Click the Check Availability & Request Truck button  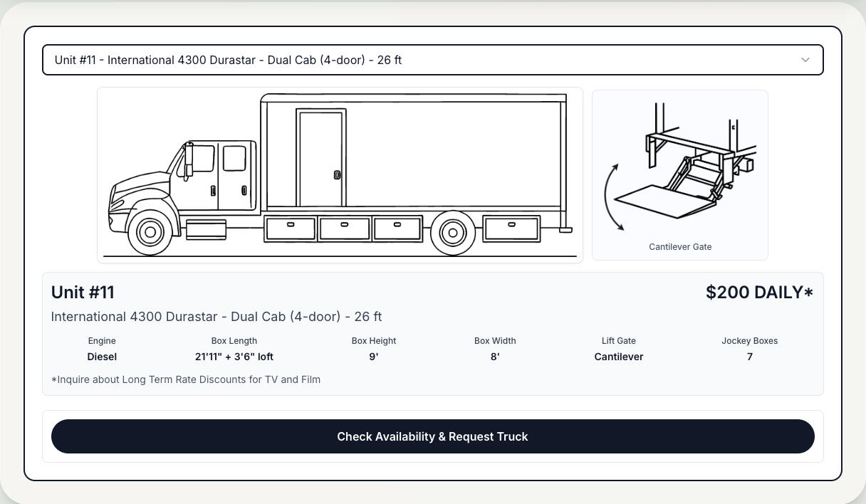432,436
